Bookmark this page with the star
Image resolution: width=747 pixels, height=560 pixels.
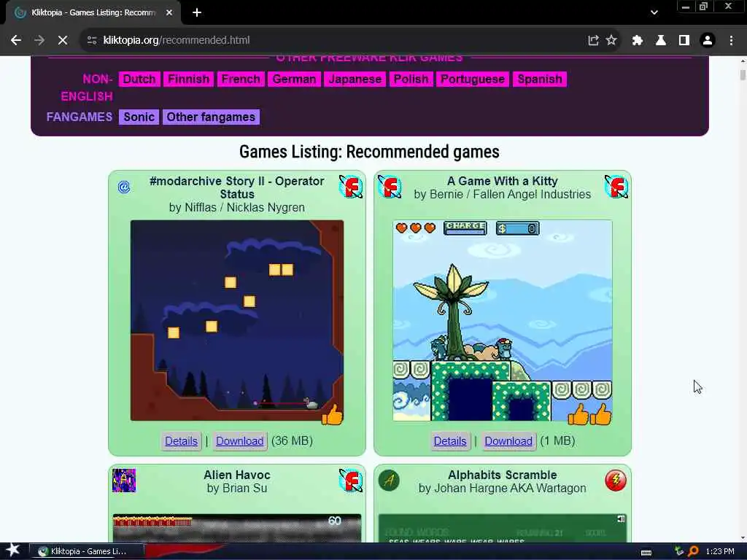tap(611, 41)
